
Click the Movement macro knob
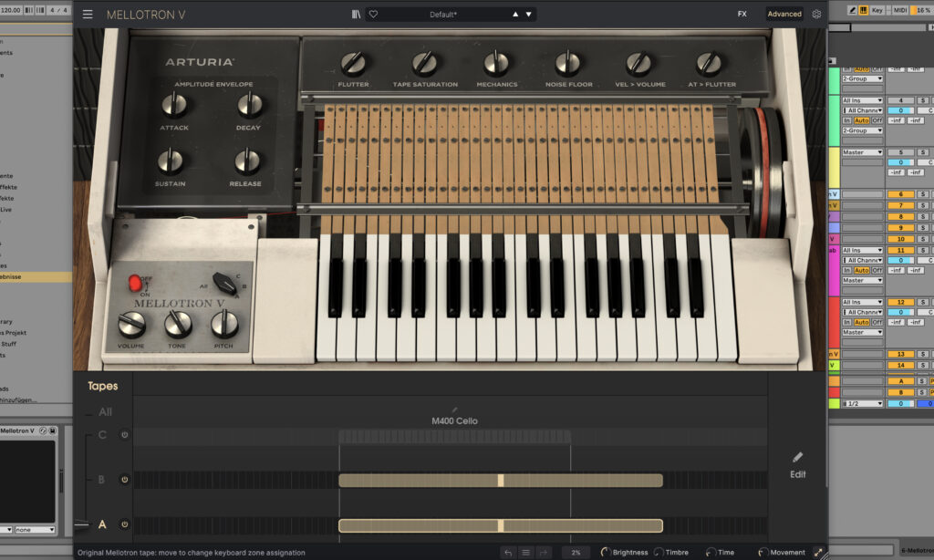pos(763,553)
